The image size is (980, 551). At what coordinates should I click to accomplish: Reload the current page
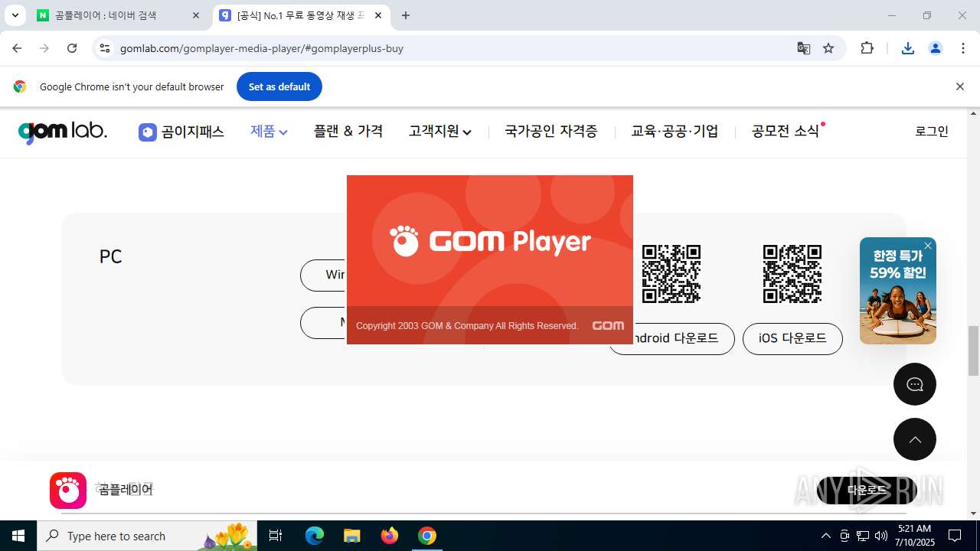coord(72,48)
